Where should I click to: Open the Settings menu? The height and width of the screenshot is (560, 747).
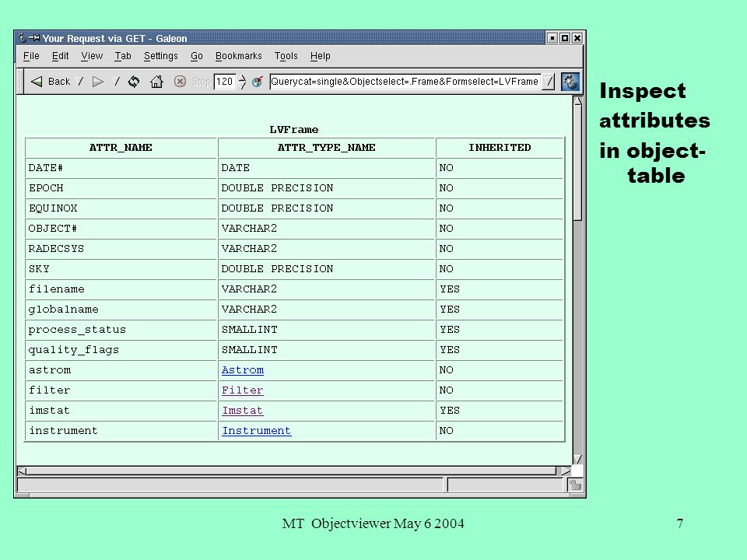click(160, 56)
